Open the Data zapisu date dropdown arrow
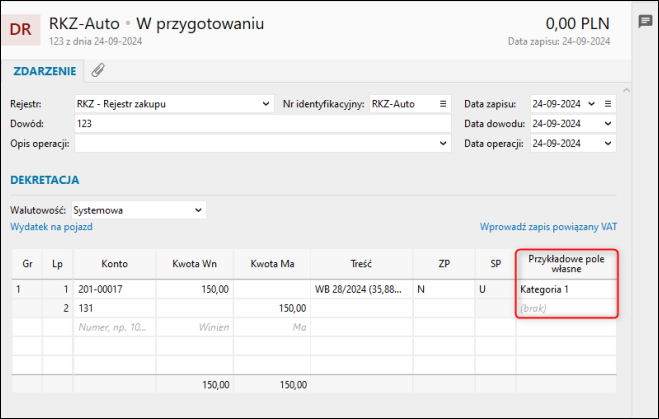This screenshot has width=659, height=419. tap(591, 104)
